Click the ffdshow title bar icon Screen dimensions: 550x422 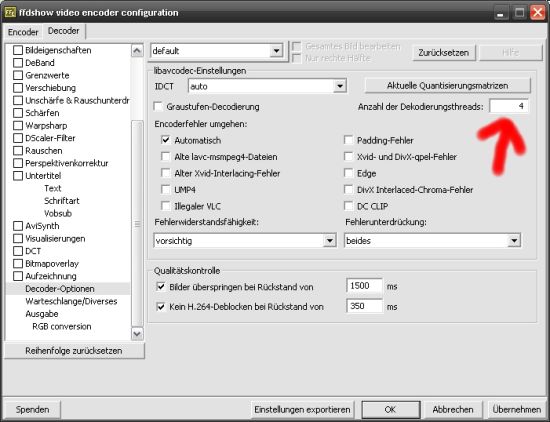[x=10, y=13]
